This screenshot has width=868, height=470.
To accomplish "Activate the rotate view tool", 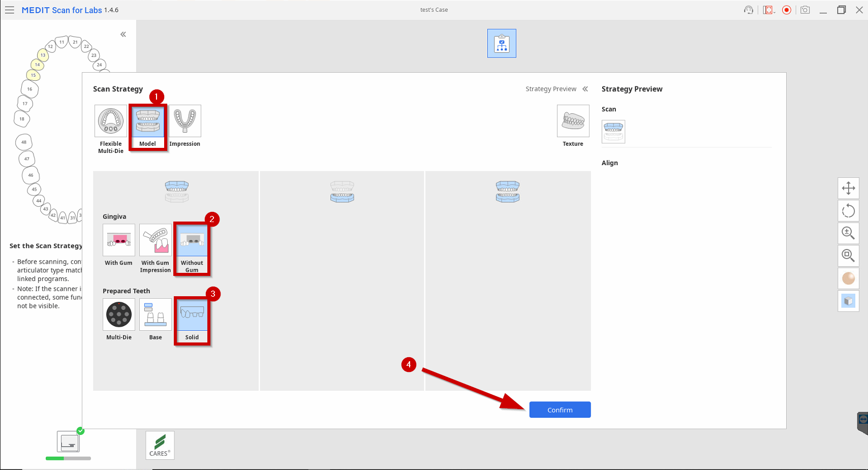I will 849,210.
